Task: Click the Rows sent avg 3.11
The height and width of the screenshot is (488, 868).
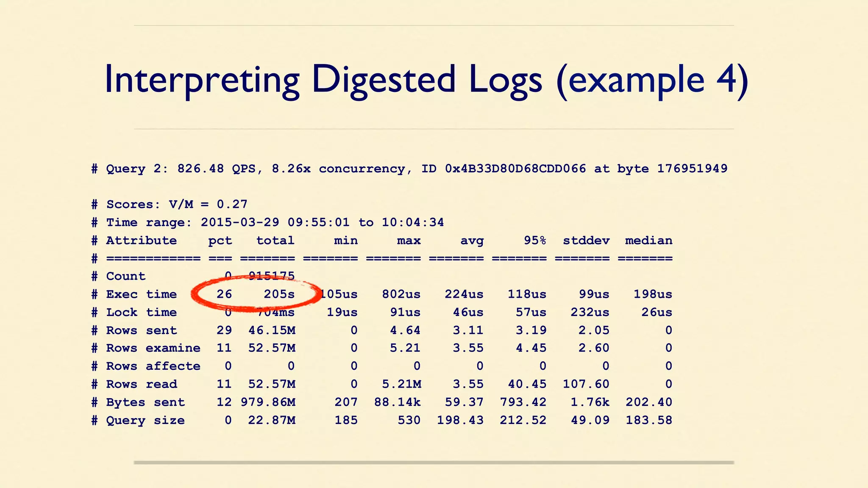Action: coord(468,330)
